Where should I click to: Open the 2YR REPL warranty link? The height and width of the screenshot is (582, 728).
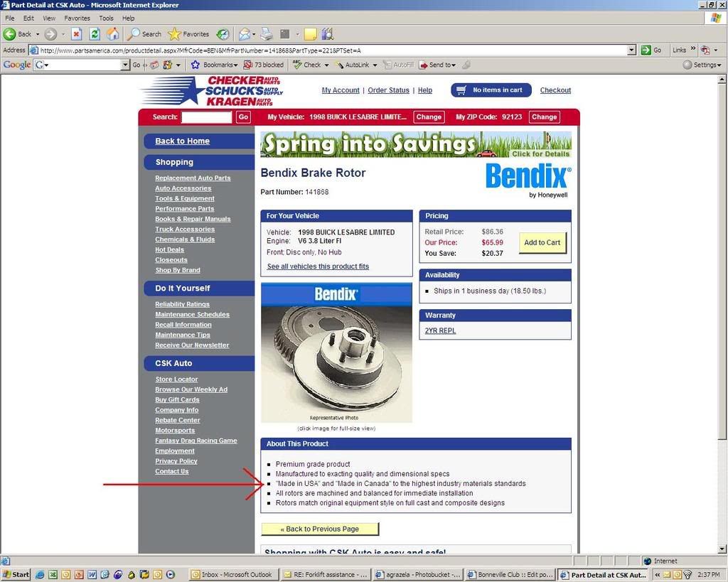[x=440, y=330]
